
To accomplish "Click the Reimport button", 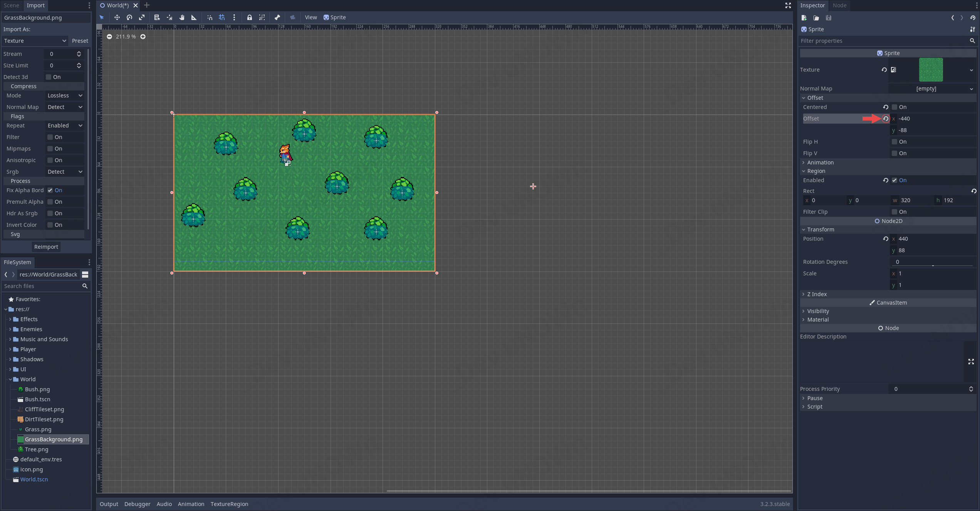I will click(46, 247).
